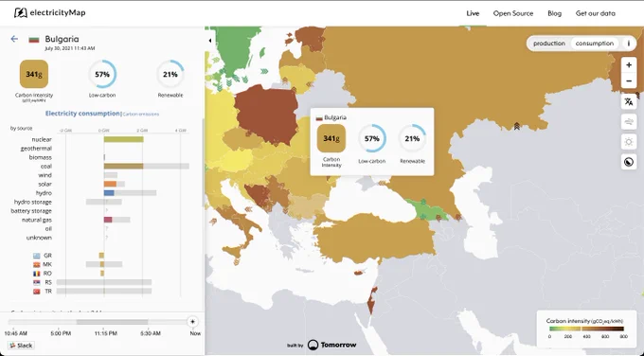Screen dimensions: 644x356
Task: Select Cyprus on the map
Action: pos(359,273)
